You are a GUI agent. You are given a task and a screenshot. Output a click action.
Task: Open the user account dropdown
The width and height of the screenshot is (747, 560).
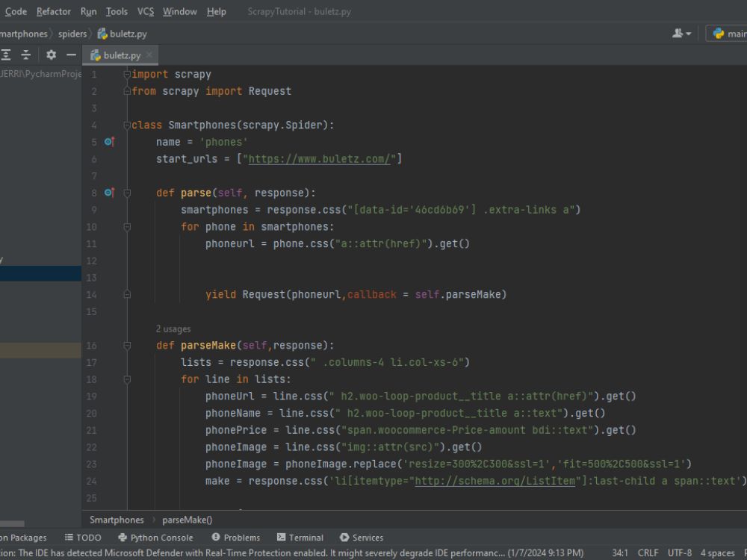point(681,34)
